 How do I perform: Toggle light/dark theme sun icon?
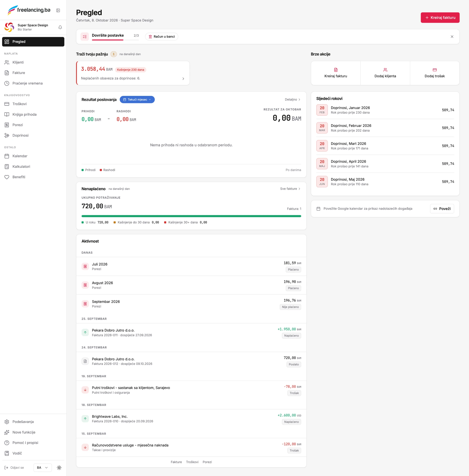(59, 468)
